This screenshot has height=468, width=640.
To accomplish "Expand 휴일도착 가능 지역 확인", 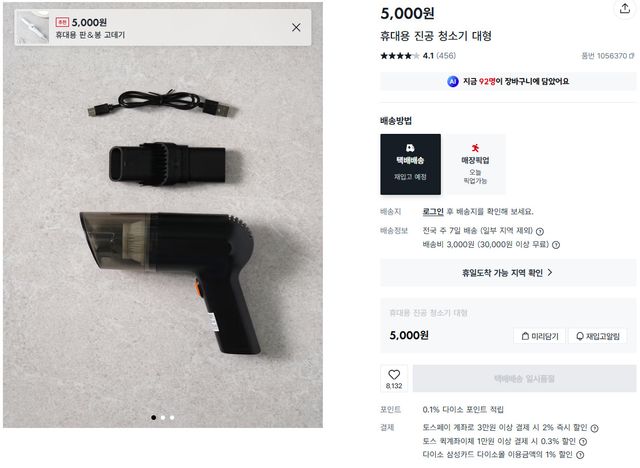I will pos(508,272).
